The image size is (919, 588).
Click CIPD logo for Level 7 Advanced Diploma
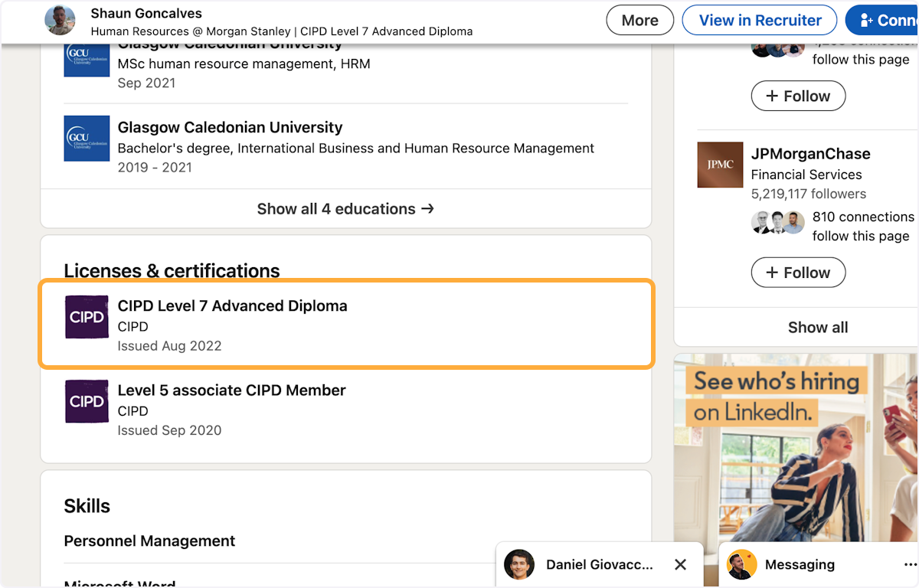click(87, 317)
